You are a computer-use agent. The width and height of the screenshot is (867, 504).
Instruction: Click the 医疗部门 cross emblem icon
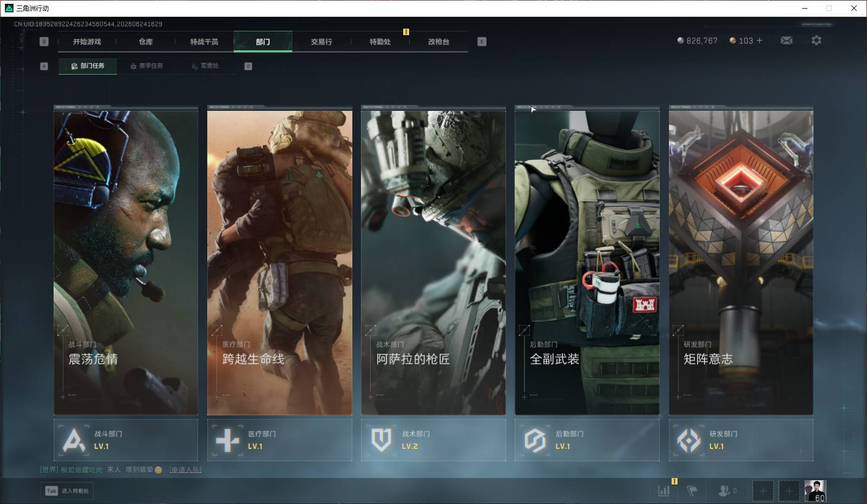(227, 440)
